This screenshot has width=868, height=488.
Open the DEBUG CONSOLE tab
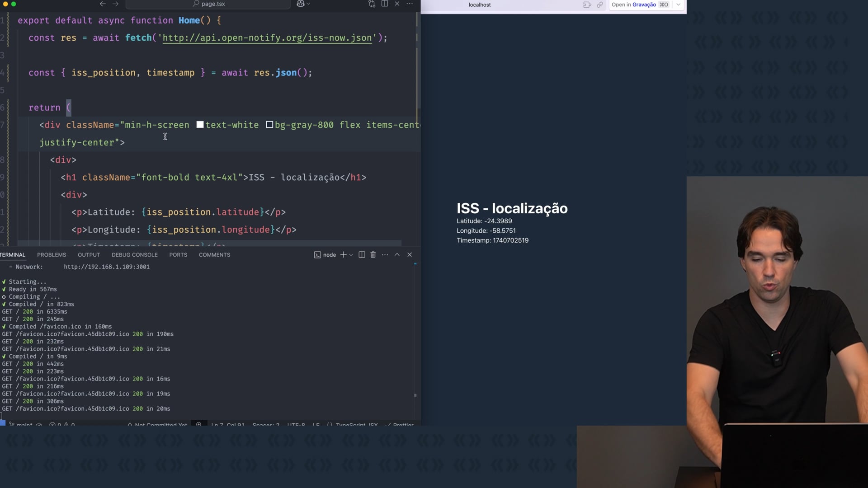point(135,255)
